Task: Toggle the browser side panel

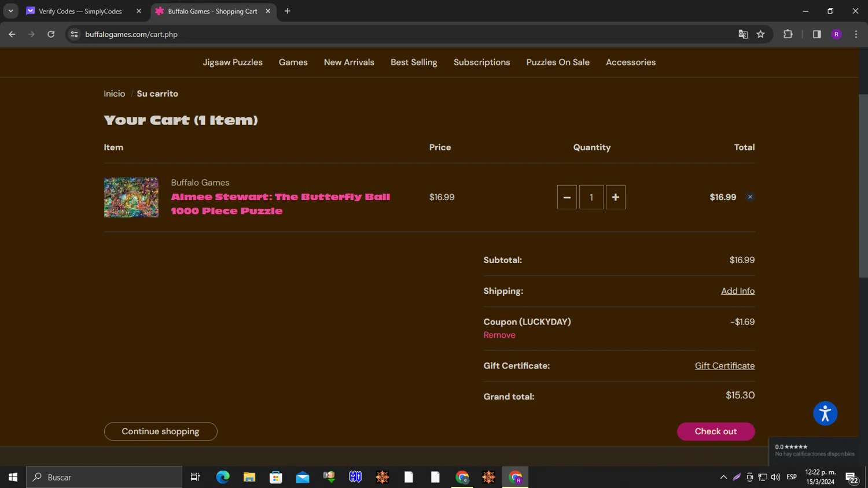Action: coord(816,34)
